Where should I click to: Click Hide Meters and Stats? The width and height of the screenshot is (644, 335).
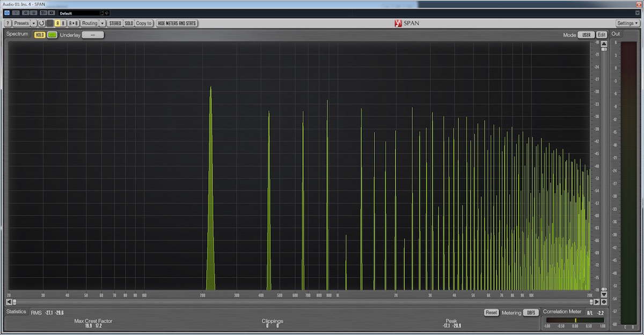[x=177, y=23]
